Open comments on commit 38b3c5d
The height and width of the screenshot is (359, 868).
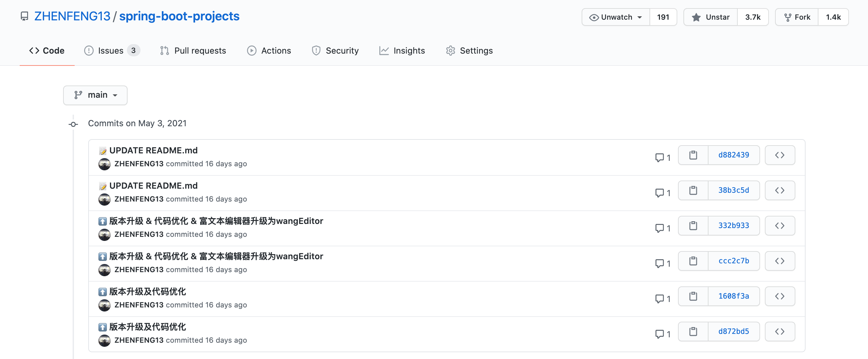663,193
